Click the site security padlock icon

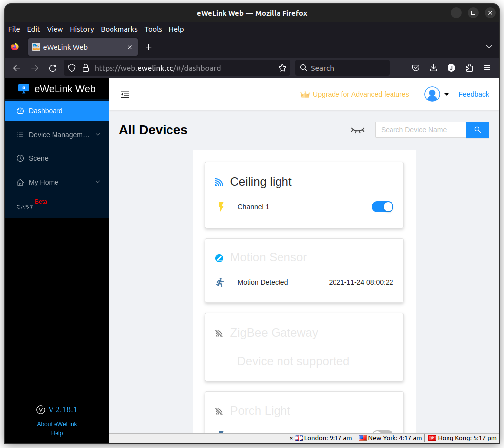pyautogui.click(x=86, y=68)
